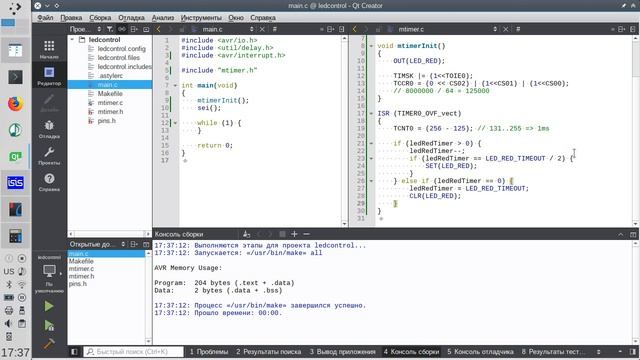Zoom out build console text with minus

tap(307, 234)
